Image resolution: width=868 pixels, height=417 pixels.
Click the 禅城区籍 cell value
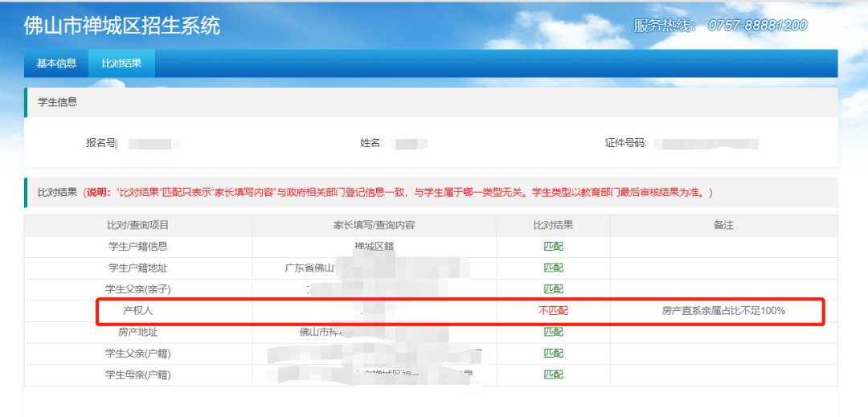click(x=375, y=247)
